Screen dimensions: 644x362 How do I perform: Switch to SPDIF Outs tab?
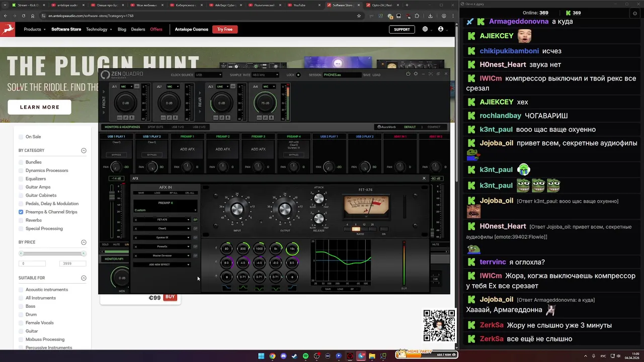click(x=155, y=127)
